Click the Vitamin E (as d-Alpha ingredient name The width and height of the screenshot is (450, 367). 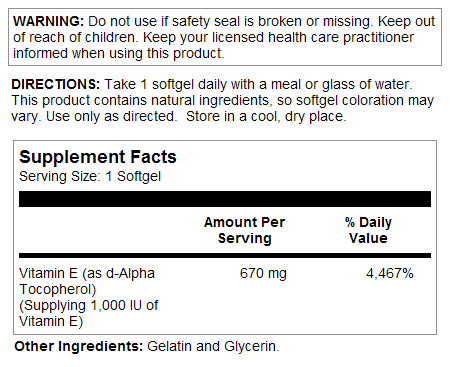[87, 273]
